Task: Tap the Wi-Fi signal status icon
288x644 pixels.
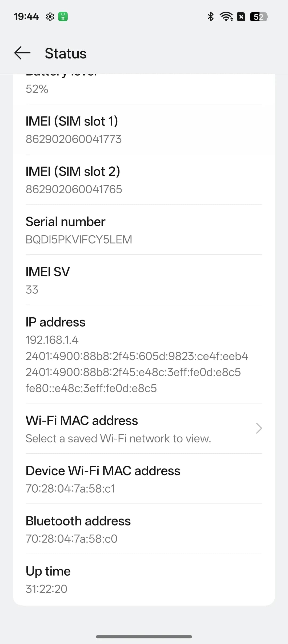Action: coord(226,17)
